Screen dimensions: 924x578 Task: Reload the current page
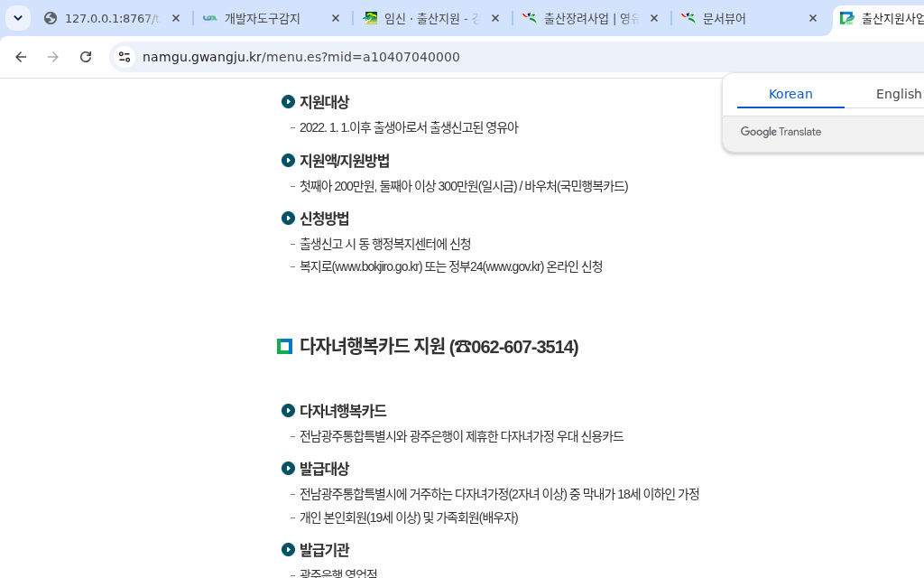(x=86, y=57)
